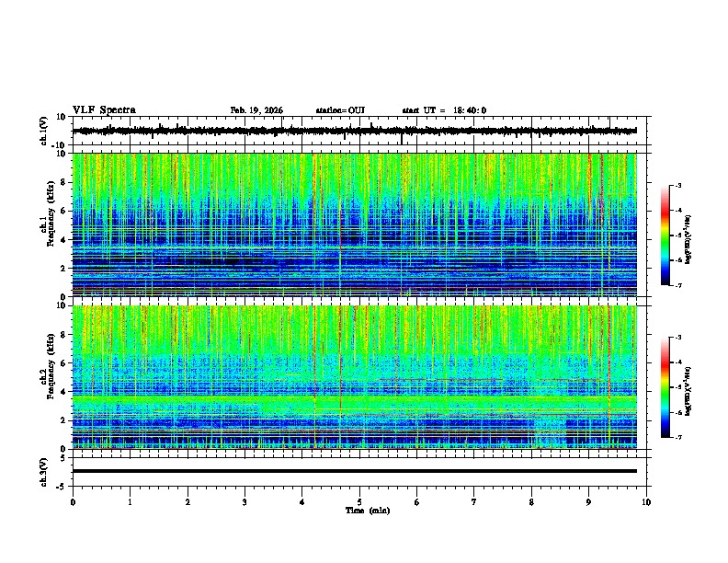The height and width of the screenshot is (563, 728).
Task: Click time axis tick label "8" minutes
Action: 531,502
